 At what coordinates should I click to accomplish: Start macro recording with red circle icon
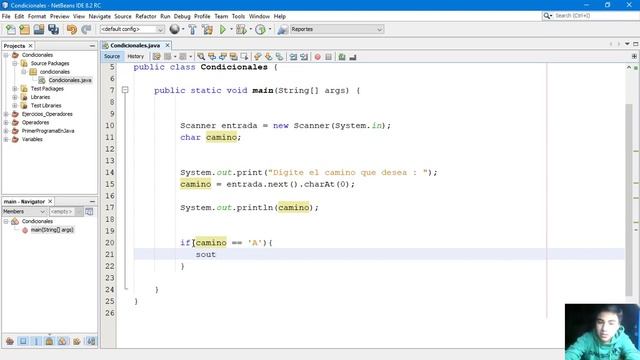tap(318, 57)
